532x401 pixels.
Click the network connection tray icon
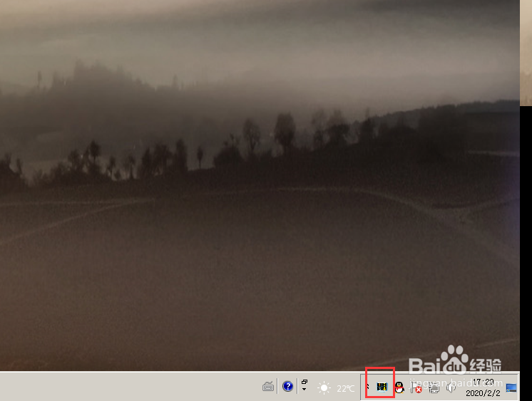tap(434, 387)
